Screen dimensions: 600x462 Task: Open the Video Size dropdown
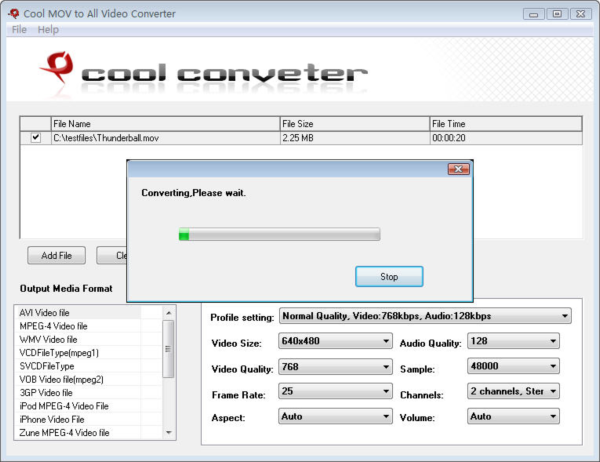(386, 341)
